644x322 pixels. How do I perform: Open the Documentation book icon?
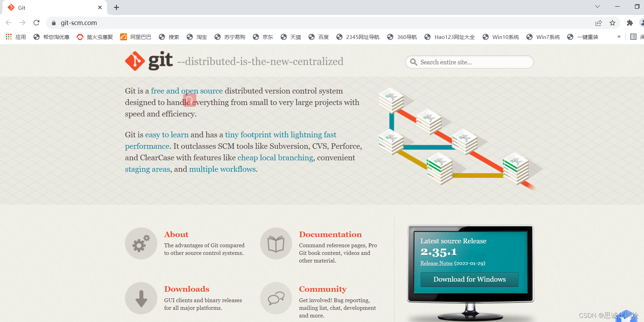(x=276, y=243)
